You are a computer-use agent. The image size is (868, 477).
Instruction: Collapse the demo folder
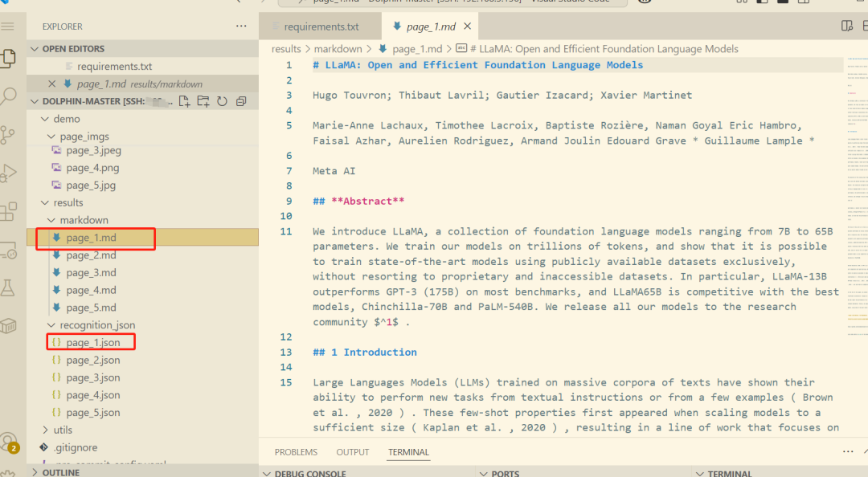(x=45, y=119)
